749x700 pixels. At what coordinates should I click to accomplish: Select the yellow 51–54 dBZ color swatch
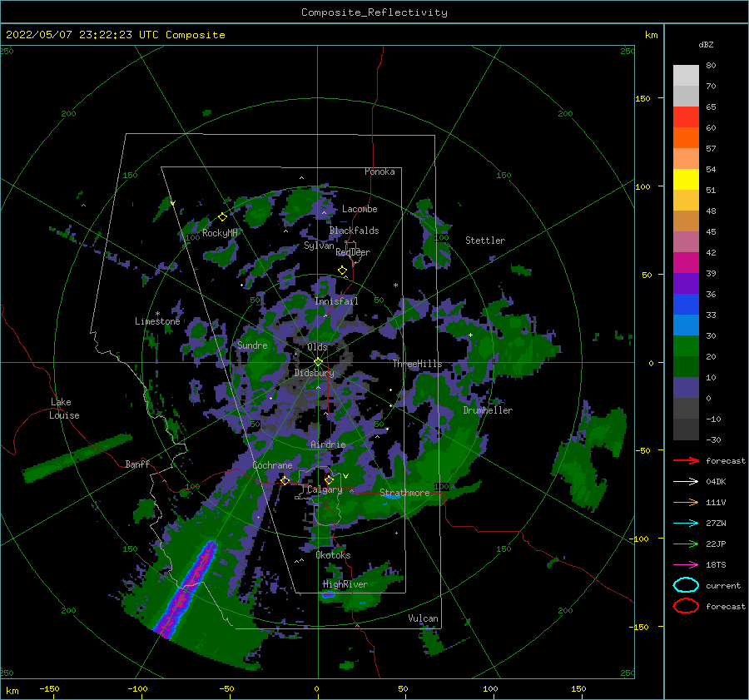point(686,180)
